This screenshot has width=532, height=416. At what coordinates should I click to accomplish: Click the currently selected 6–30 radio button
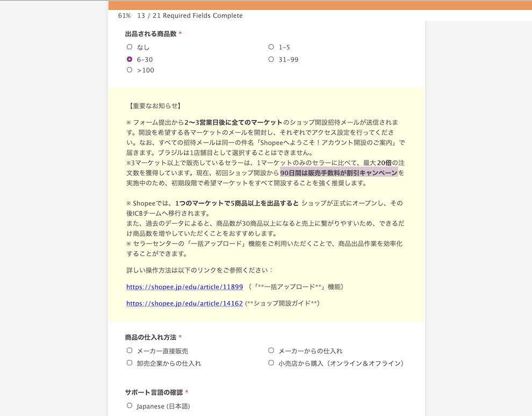129,59
